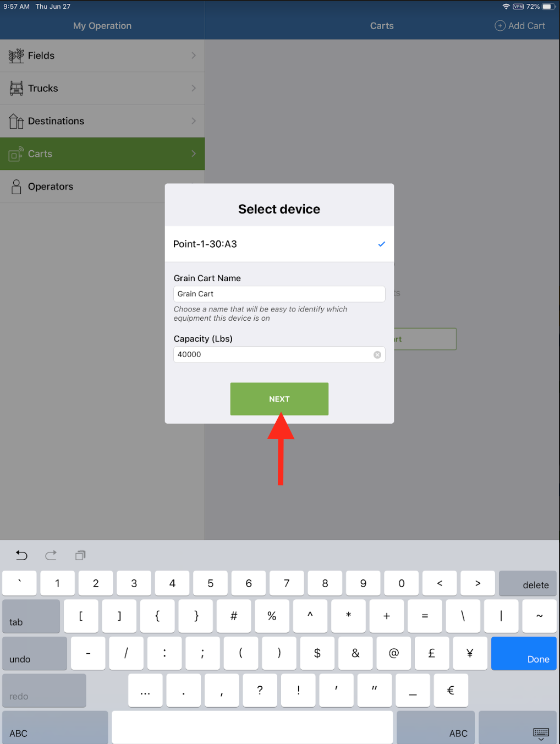Tap the tilde key
560x744 pixels.
coord(539,616)
